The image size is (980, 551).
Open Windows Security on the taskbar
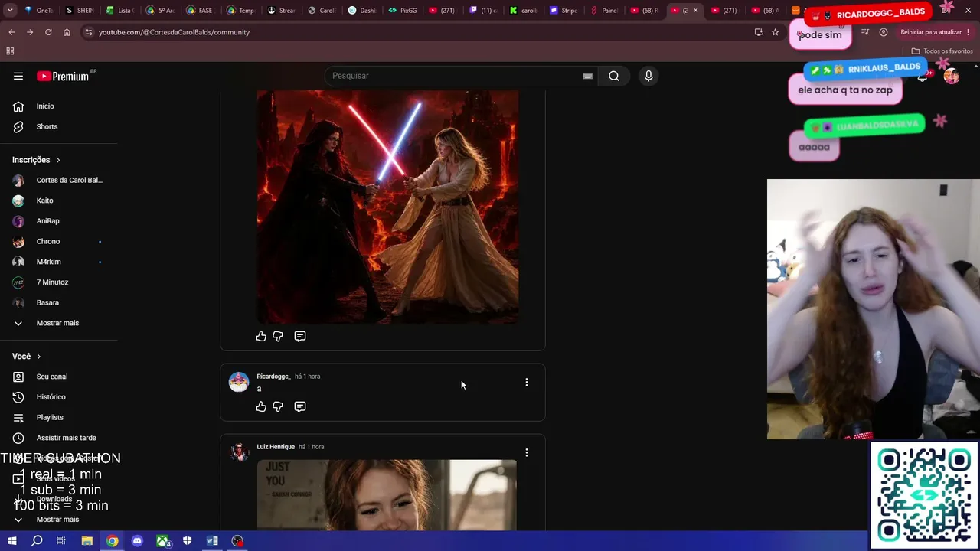coord(188,541)
